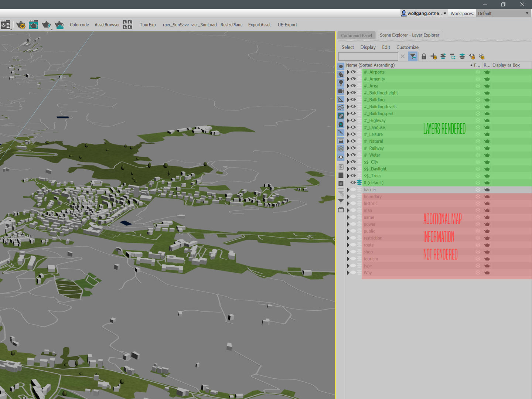
Task: Click the freeze snowflake of #_Water layer
Action: [478, 155]
